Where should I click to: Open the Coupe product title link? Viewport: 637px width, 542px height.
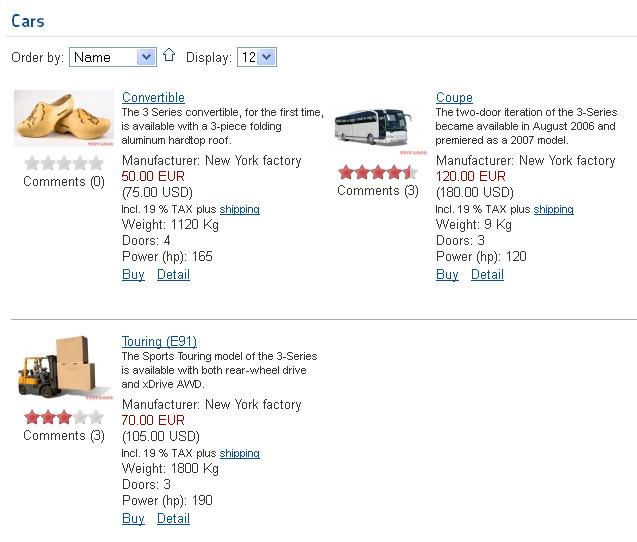(x=454, y=97)
